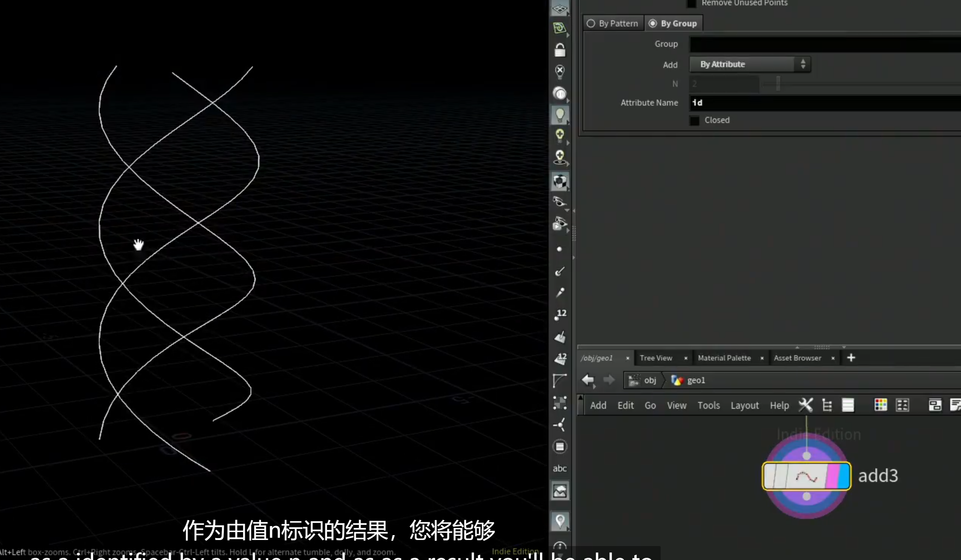Toggle the checkered cube material display icon

click(x=560, y=181)
